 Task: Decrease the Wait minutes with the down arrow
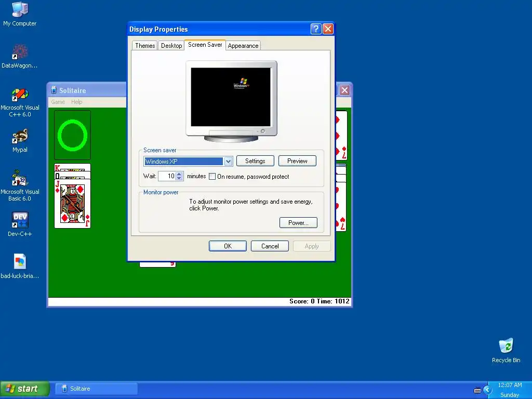tap(179, 179)
